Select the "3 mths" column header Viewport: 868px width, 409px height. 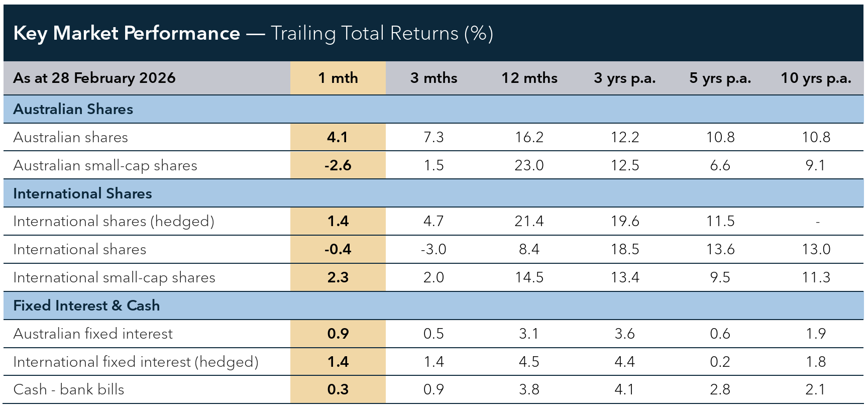point(433,78)
